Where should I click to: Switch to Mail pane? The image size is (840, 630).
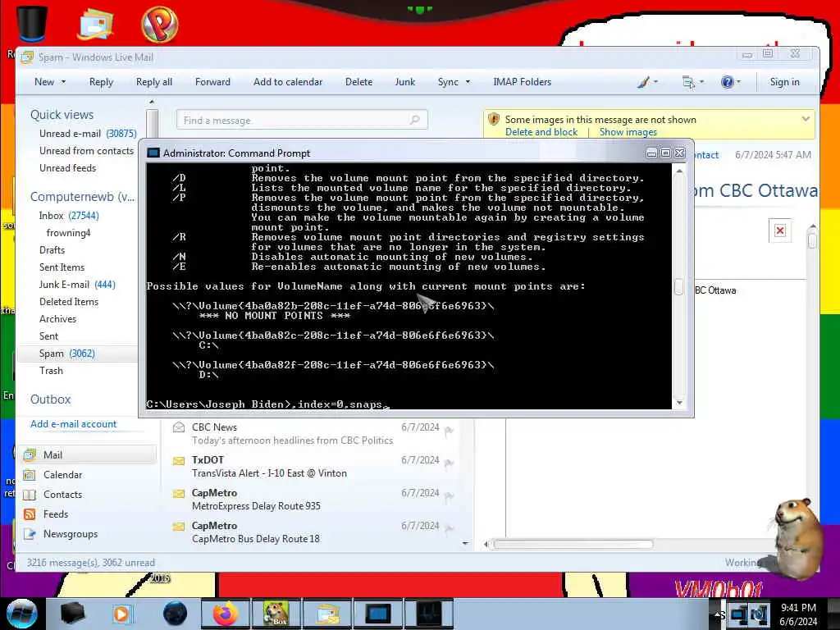click(89, 454)
